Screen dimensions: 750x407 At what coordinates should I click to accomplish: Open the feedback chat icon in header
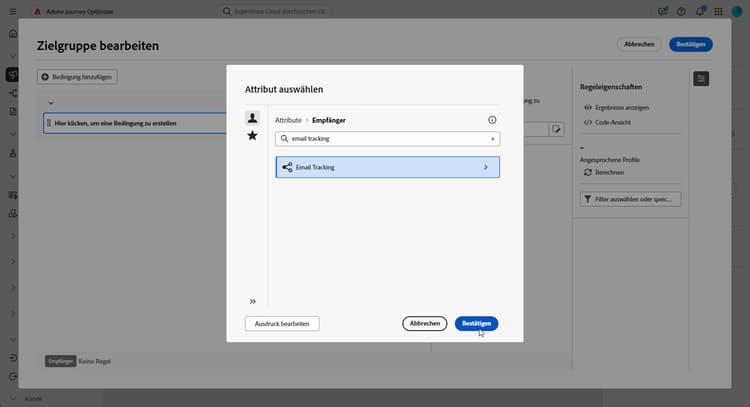[x=662, y=11]
